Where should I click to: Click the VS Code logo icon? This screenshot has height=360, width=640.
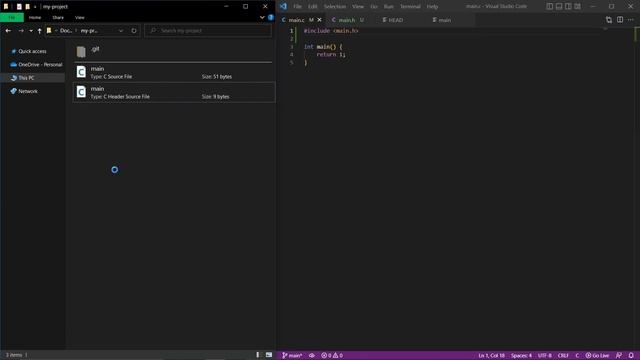pyautogui.click(x=283, y=7)
